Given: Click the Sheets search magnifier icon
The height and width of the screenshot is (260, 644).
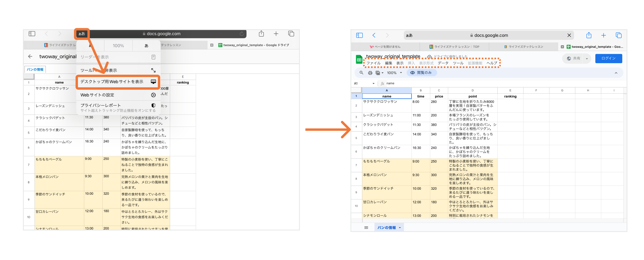Looking at the screenshot, I should [361, 73].
